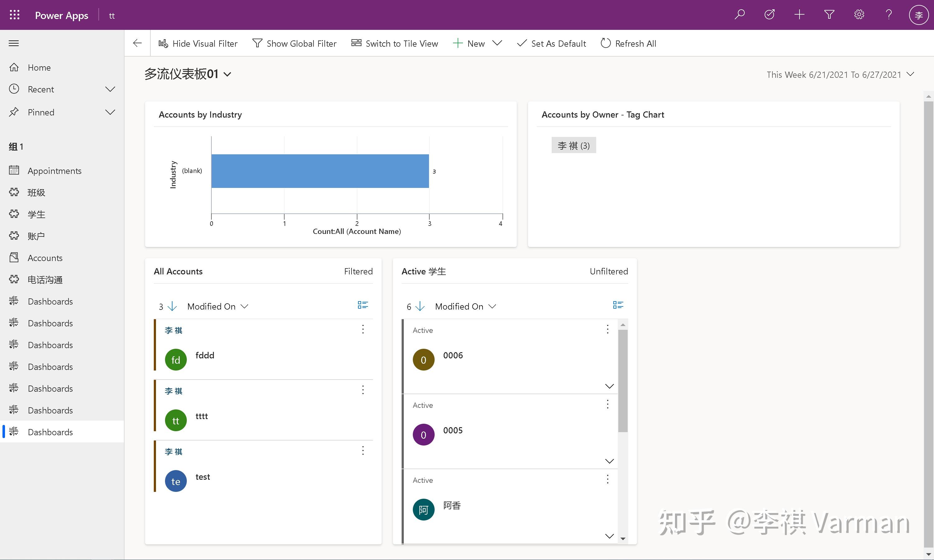Viewport: 934px width, 560px height.
Task: Click Refresh All button
Action: (x=628, y=43)
